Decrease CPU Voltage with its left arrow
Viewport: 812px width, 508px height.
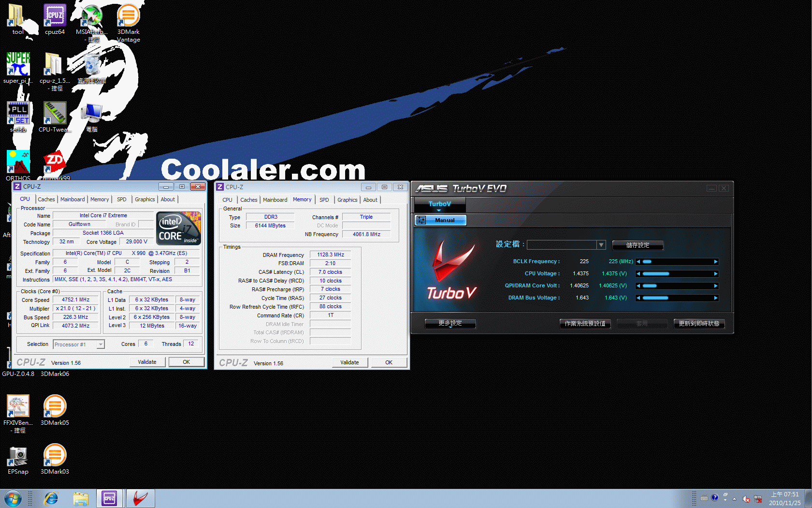tap(638, 274)
